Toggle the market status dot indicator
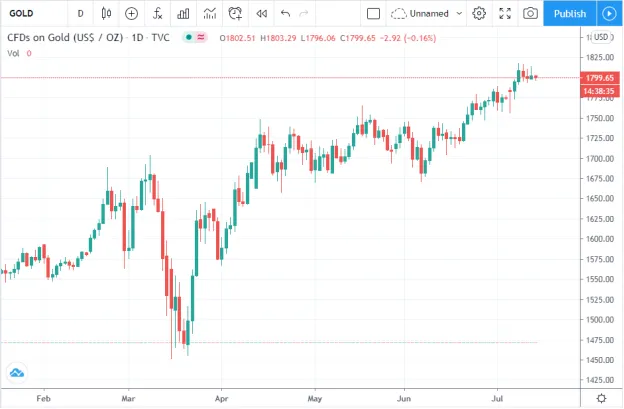624x409 pixels. 189,37
